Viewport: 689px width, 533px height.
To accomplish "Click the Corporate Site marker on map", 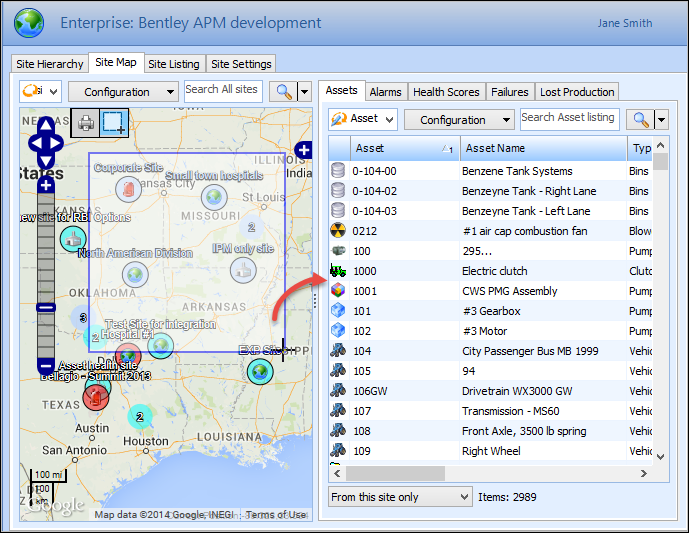I will (x=126, y=187).
